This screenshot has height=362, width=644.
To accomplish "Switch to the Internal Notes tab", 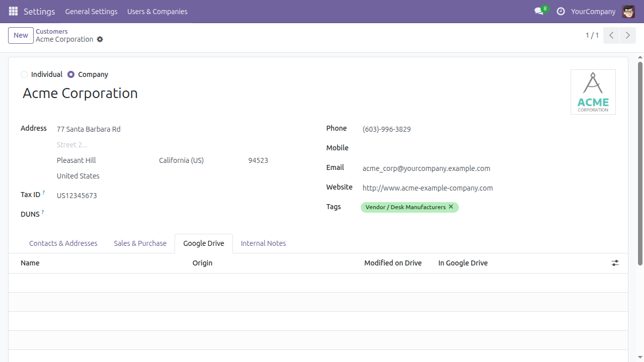I will tap(263, 243).
